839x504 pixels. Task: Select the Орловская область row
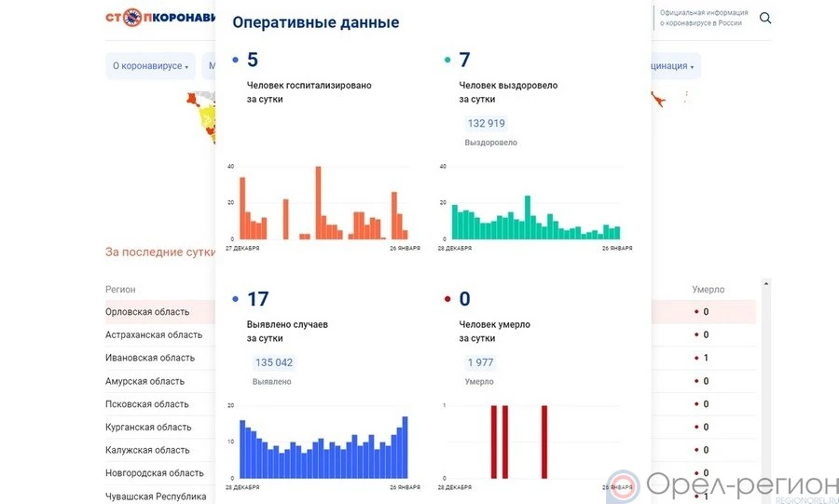(147, 312)
